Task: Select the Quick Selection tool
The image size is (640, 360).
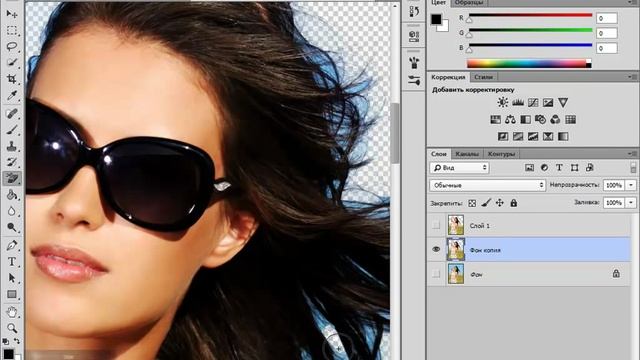Action: (x=11, y=62)
